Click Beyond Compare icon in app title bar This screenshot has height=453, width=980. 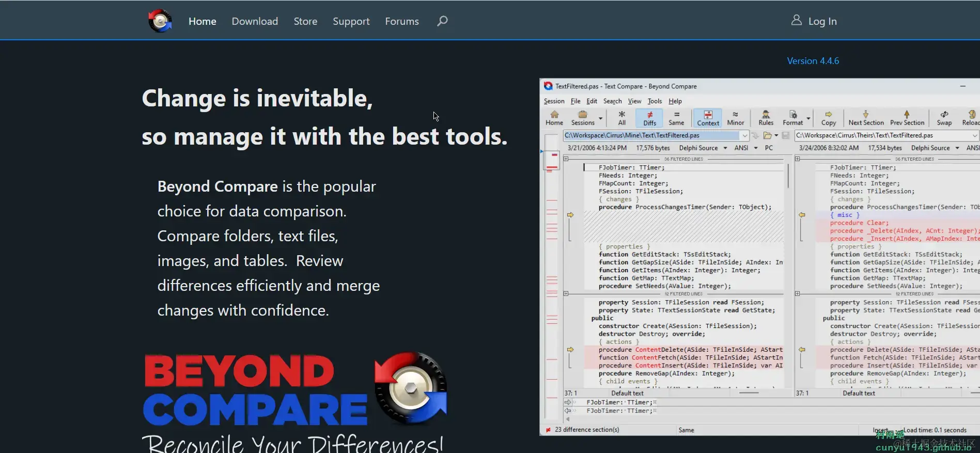[x=548, y=86]
